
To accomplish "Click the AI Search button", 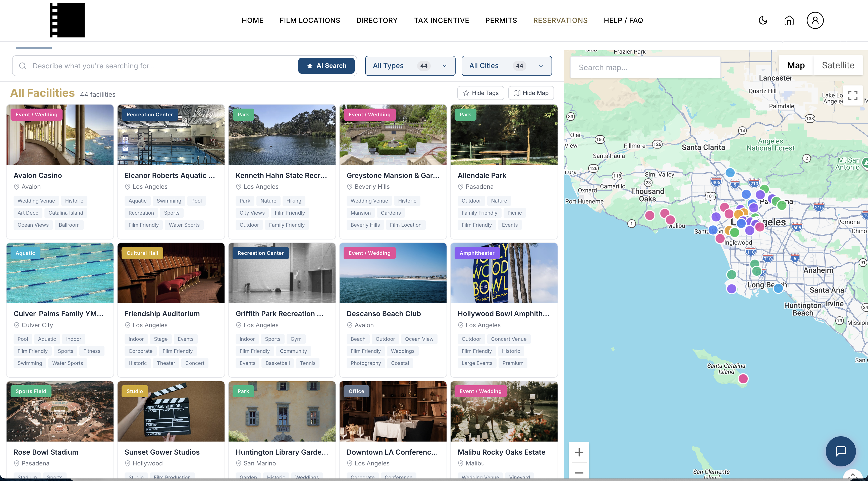I will click(x=326, y=66).
